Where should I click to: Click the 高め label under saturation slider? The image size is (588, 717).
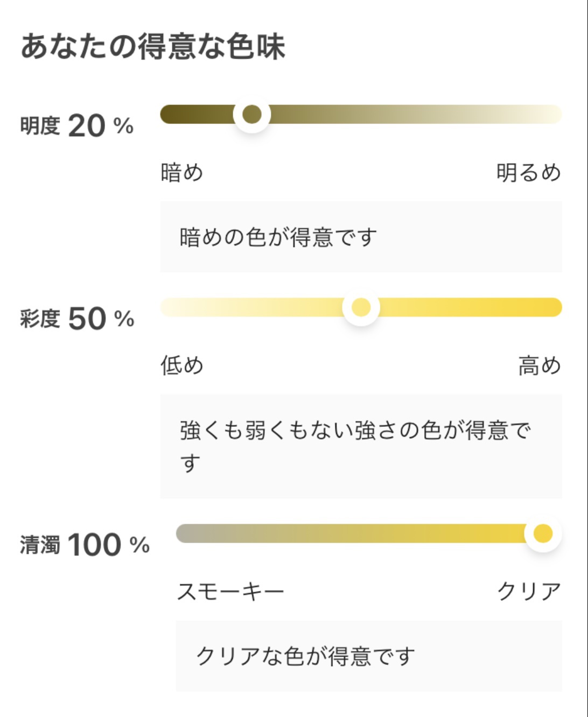(x=539, y=365)
